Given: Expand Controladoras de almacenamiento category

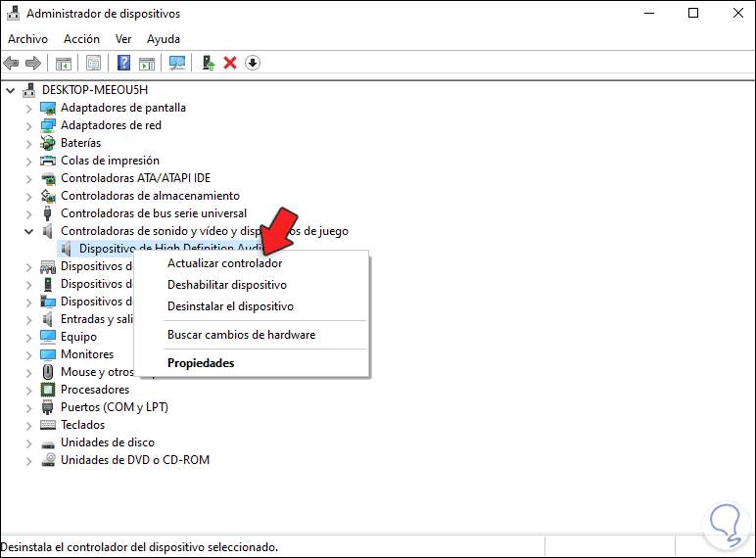Looking at the screenshot, I should click(x=29, y=197).
